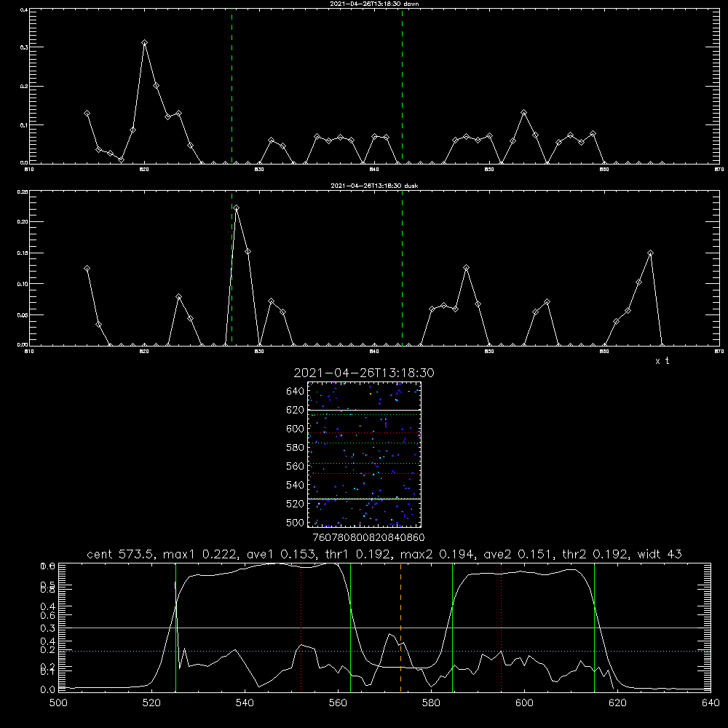Select the '820' x-axis label under dawn plot
Screen dimensions: 728x728
(144, 170)
